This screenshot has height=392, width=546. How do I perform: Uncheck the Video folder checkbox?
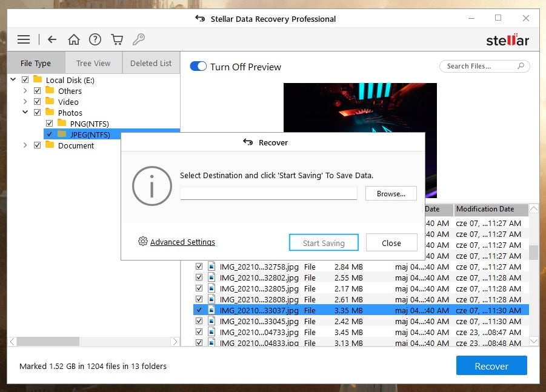(x=37, y=101)
